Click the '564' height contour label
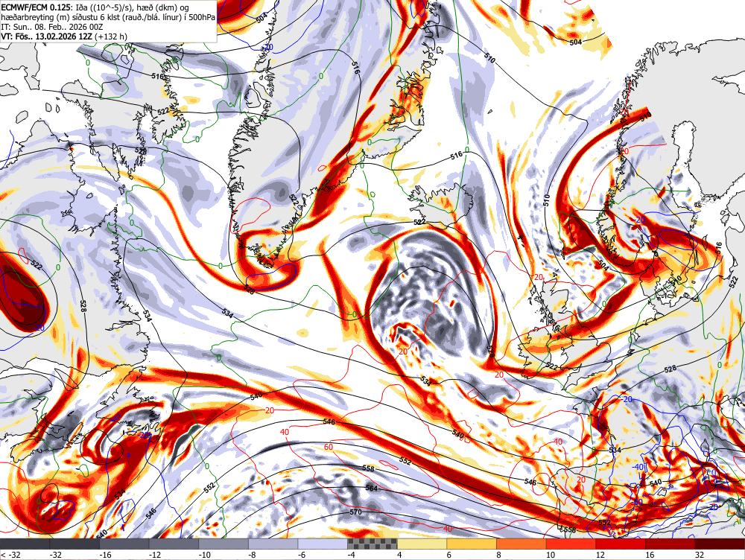Image resolution: width=745 pixels, height=560 pixels. click(x=372, y=488)
